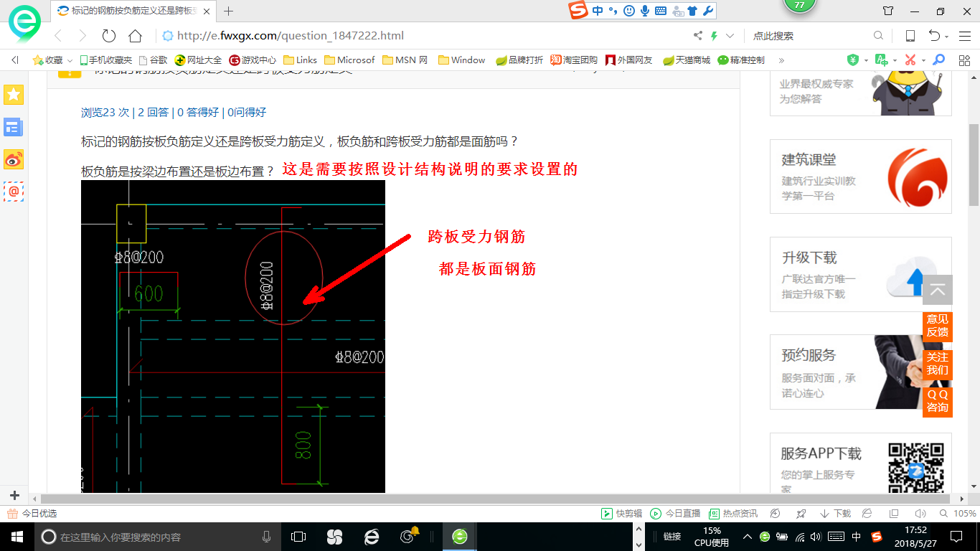The image size is (980, 551).
Task: Open 今日直播 in the status bar
Action: (x=675, y=514)
